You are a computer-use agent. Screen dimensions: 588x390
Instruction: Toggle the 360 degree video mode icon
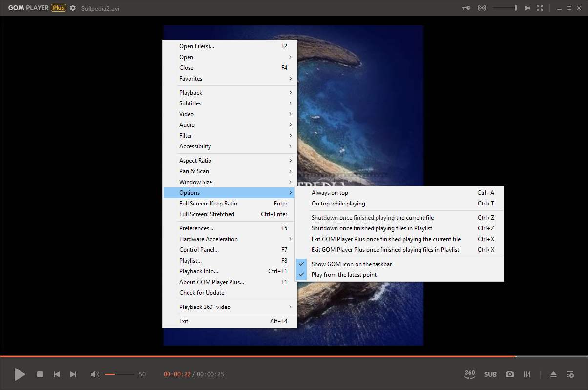coord(469,374)
